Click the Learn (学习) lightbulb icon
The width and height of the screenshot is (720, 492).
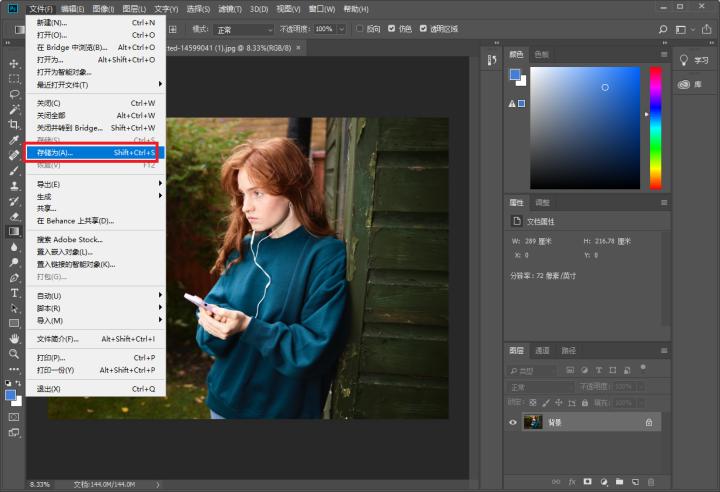(684, 60)
